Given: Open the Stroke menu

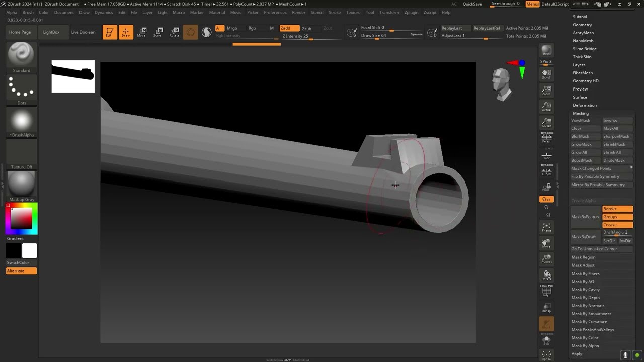Looking at the screenshot, I should click(334, 12).
